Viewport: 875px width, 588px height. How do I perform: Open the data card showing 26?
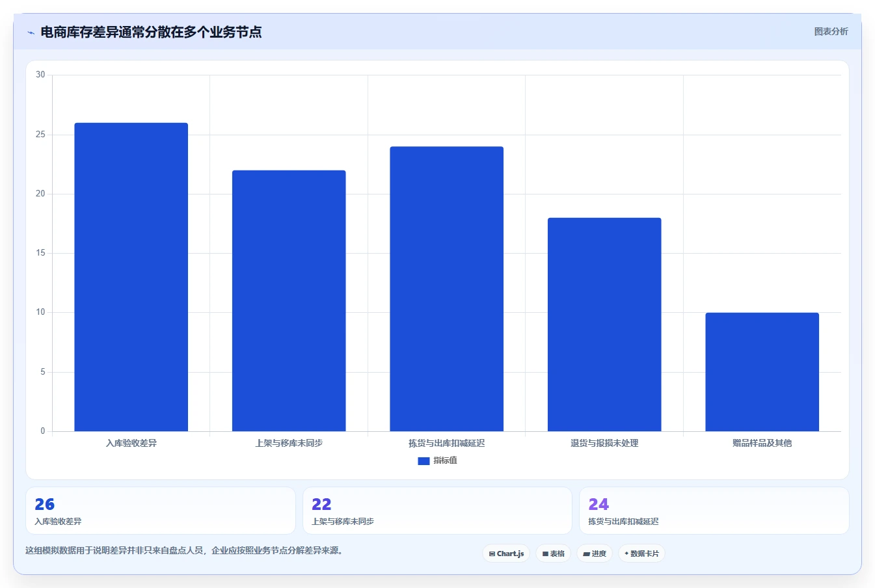pos(161,511)
